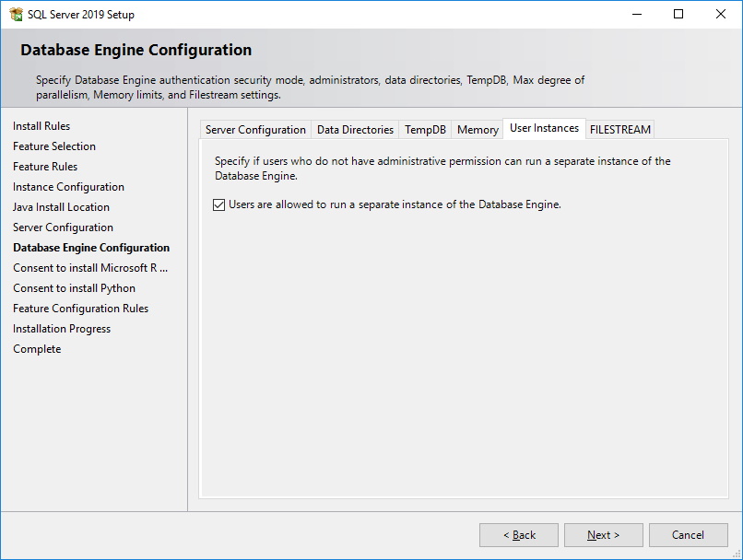The image size is (743, 560).
Task: Click the Server Configuration step in sidebar
Action: pos(63,227)
